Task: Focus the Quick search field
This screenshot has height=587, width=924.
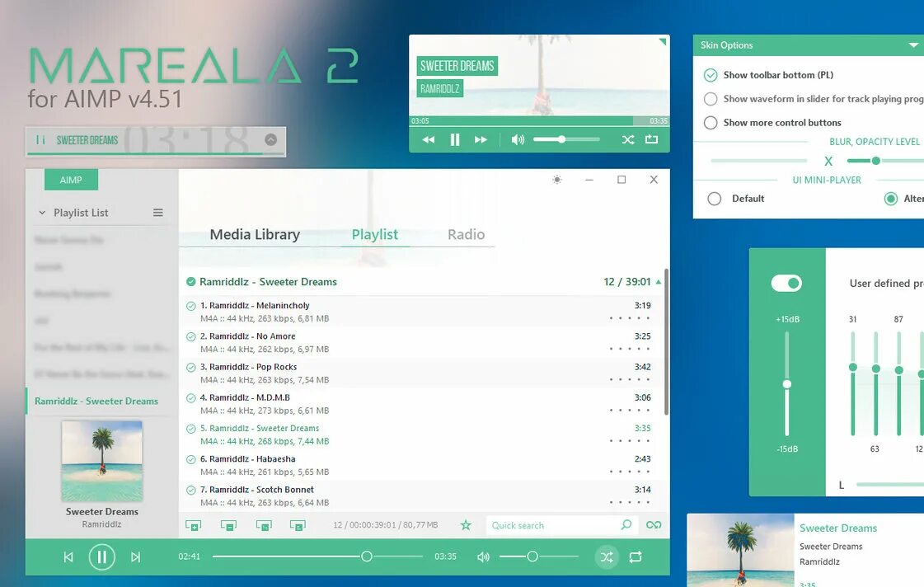Action: pyautogui.click(x=561, y=525)
